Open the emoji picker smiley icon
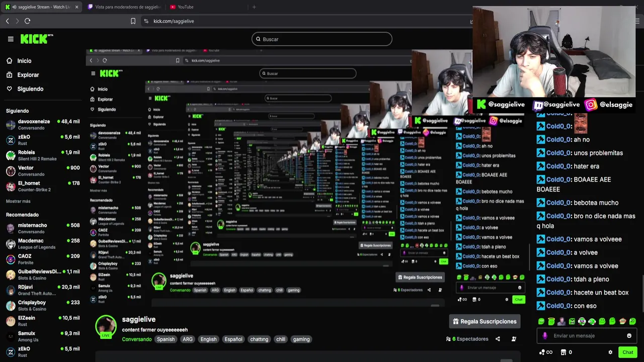Screen dimensions: 644x362 pyautogui.click(x=629, y=336)
